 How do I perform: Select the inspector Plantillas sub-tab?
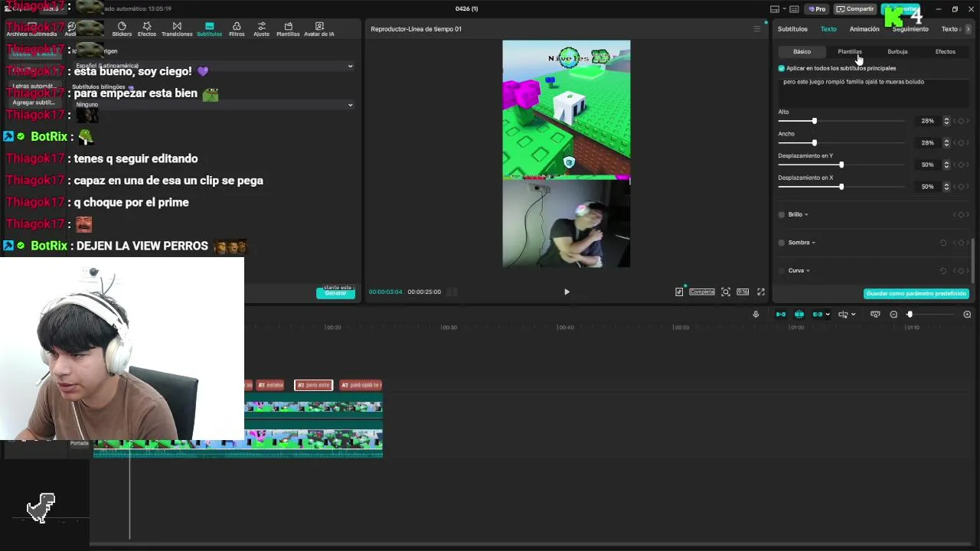[850, 52]
